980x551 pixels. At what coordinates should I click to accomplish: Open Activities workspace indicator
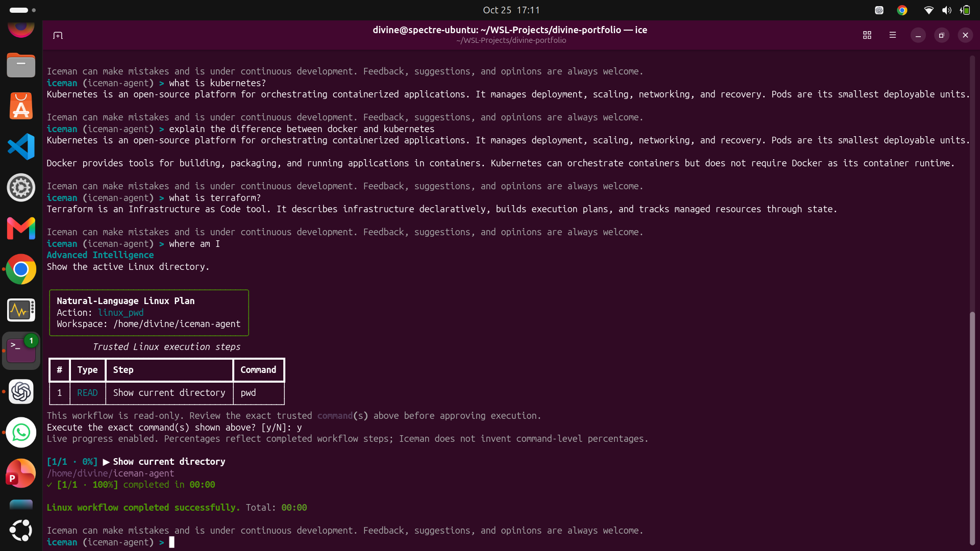[22, 10]
